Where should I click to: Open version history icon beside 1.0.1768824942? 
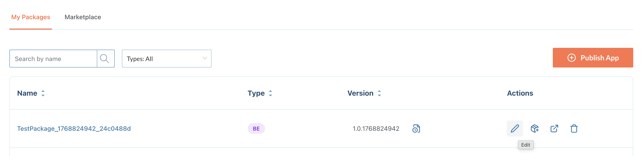416,129
